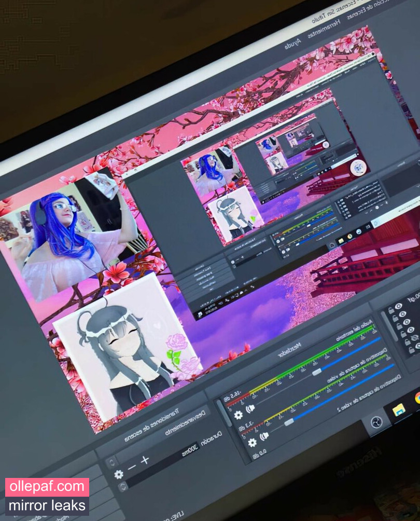Show the hidden source with crossed-out eye
Viewport: 420px width, 521px height.
(415, 338)
